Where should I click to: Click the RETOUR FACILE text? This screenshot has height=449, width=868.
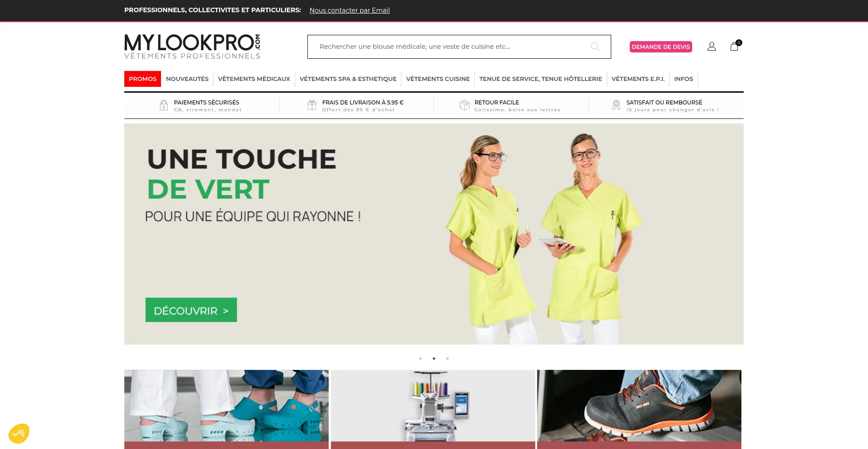pos(497,103)
